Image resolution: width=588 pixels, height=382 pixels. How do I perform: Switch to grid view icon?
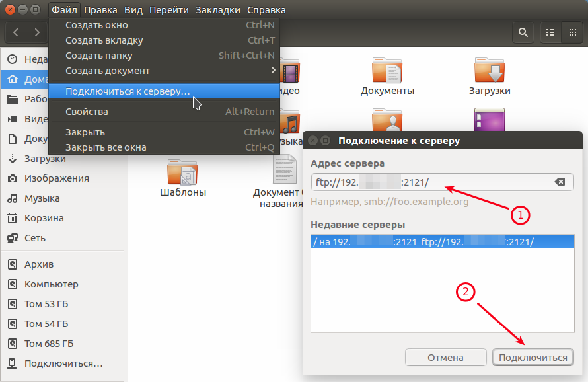[572, 32]
